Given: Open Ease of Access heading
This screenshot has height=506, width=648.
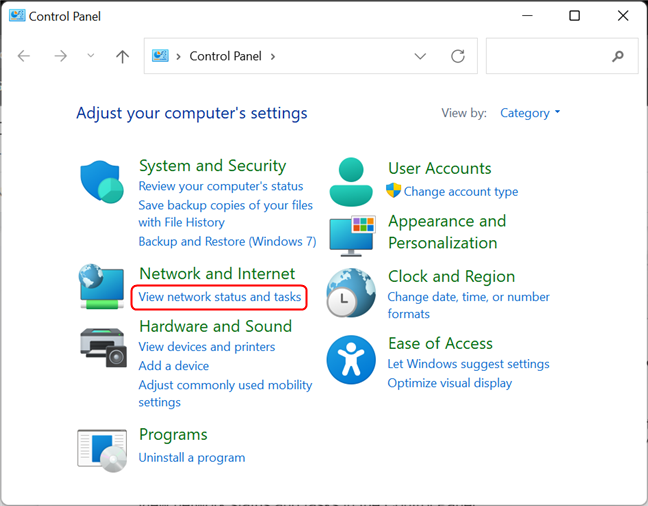Looking at the screenshot, I should pyautogui.click(x=440, y=344).
